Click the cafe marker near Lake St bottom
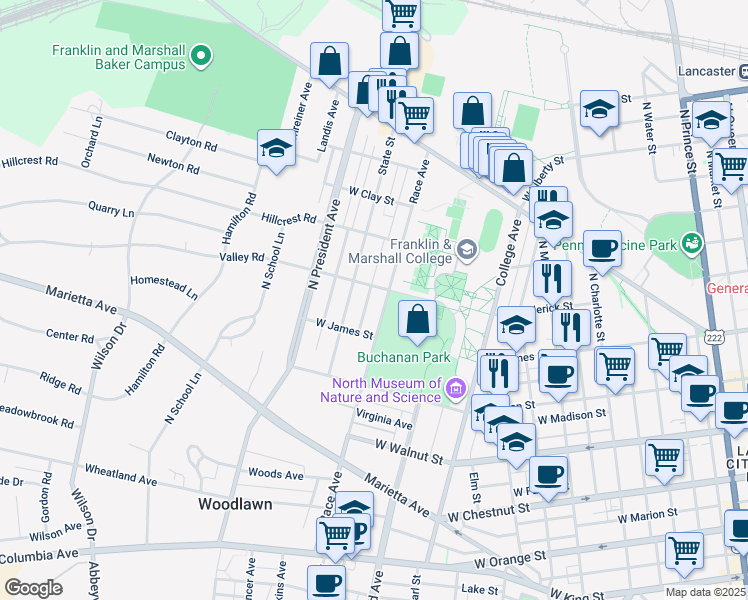This screenshot has height=600, width=748. [x=326, y=583]
